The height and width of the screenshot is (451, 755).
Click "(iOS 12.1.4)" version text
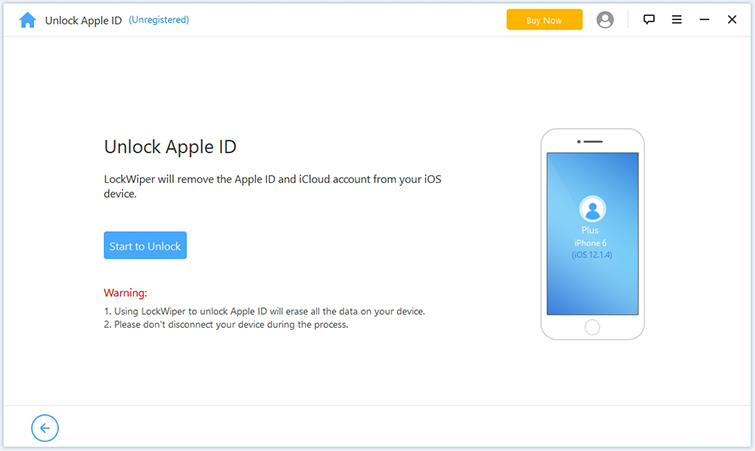click(x=592, y=255)
